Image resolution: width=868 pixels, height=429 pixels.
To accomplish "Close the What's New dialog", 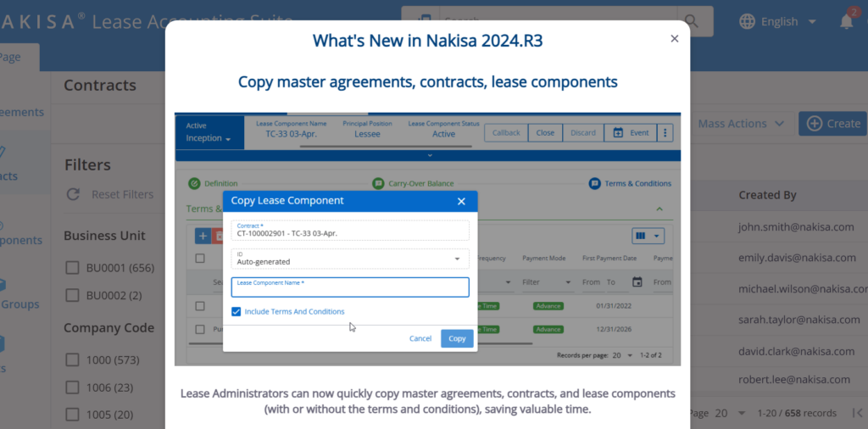I will 675,39.
